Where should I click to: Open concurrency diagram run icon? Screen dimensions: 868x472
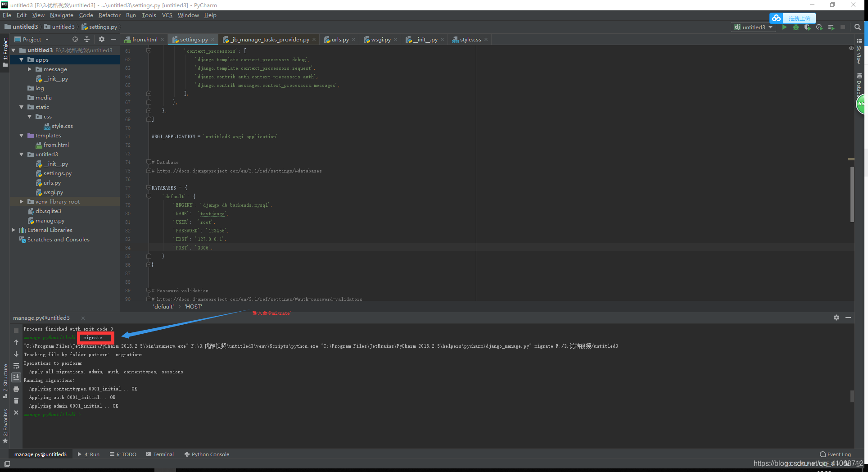(x=831, y=27)
